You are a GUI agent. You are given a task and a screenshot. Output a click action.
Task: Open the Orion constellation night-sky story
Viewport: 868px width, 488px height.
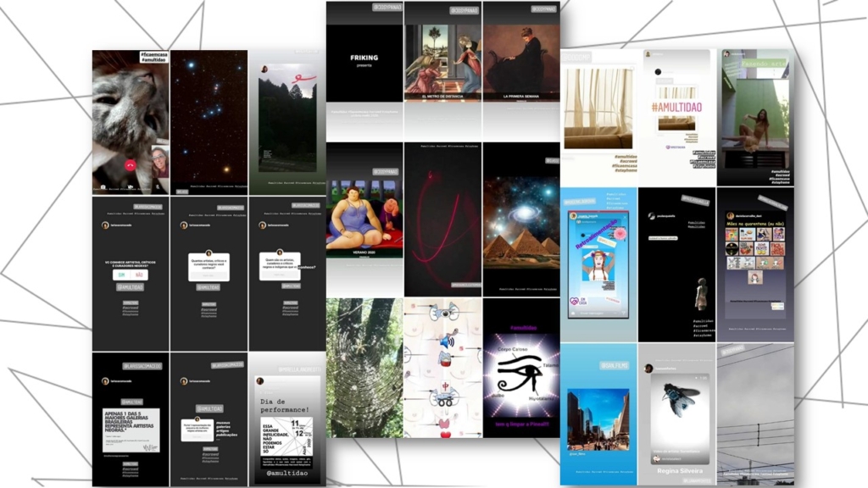point(209,122)
